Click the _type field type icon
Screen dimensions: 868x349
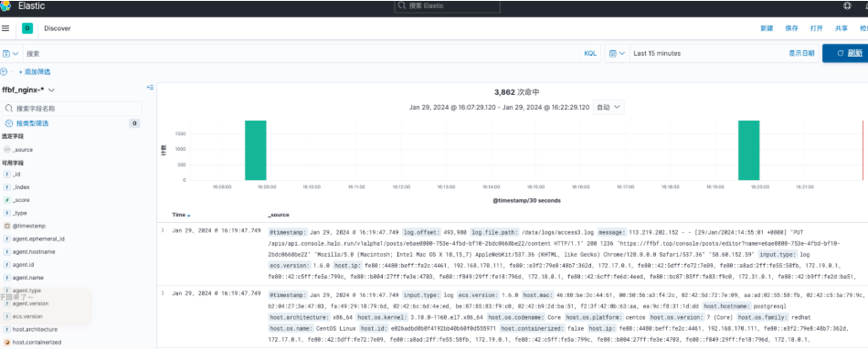tap(7, 213)
